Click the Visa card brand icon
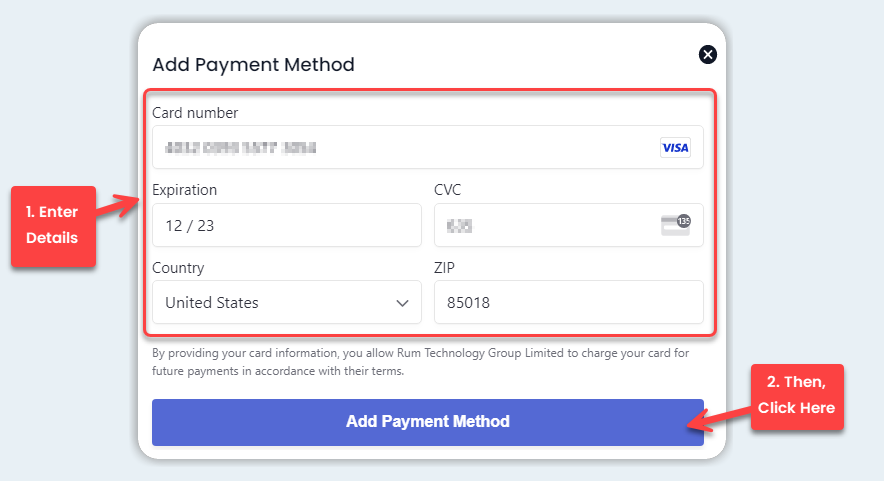 pyautogui.click(x=675, y=148)
